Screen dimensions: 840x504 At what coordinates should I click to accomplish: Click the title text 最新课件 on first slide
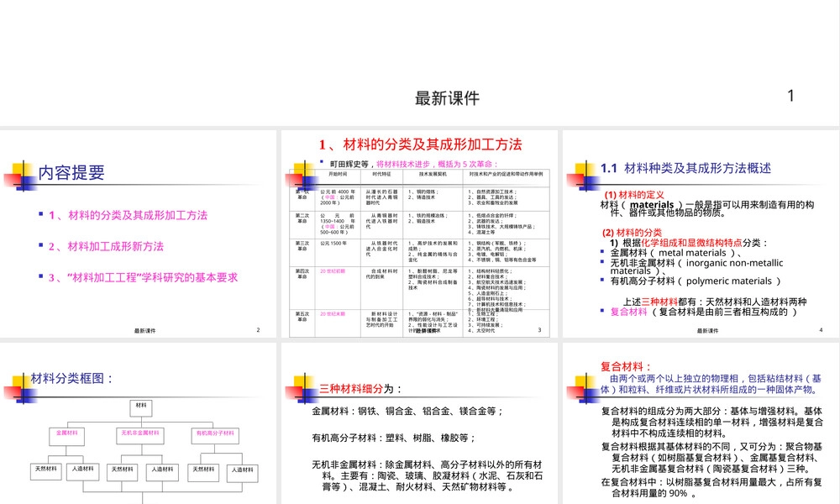point(447,98)
